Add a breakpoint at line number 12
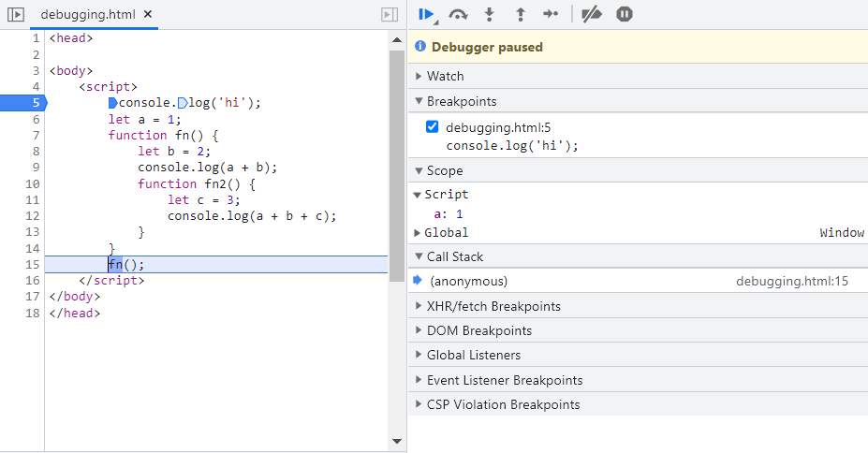868x453 pixels. pos(33,216)
